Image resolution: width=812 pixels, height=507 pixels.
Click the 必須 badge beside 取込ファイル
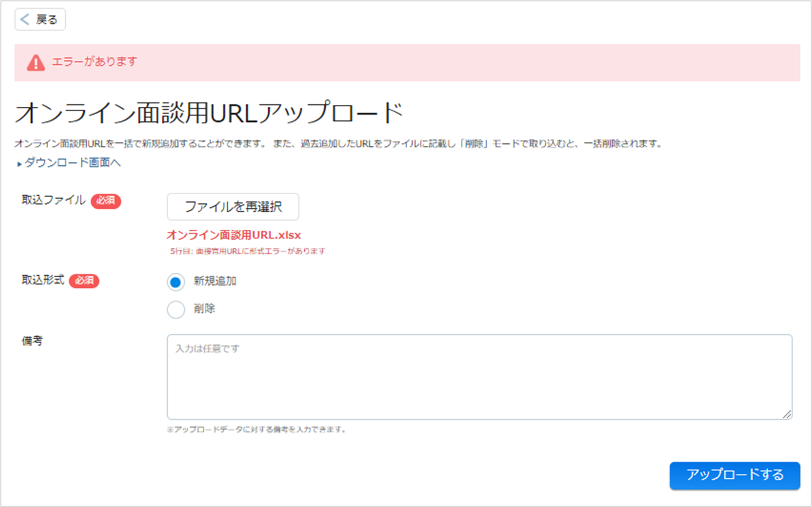pyautogui.click(x=106, y=201)
